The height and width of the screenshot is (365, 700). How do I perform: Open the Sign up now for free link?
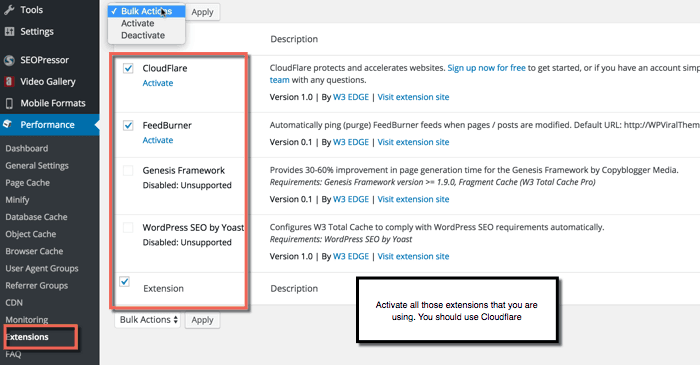(x=486, y=68)
